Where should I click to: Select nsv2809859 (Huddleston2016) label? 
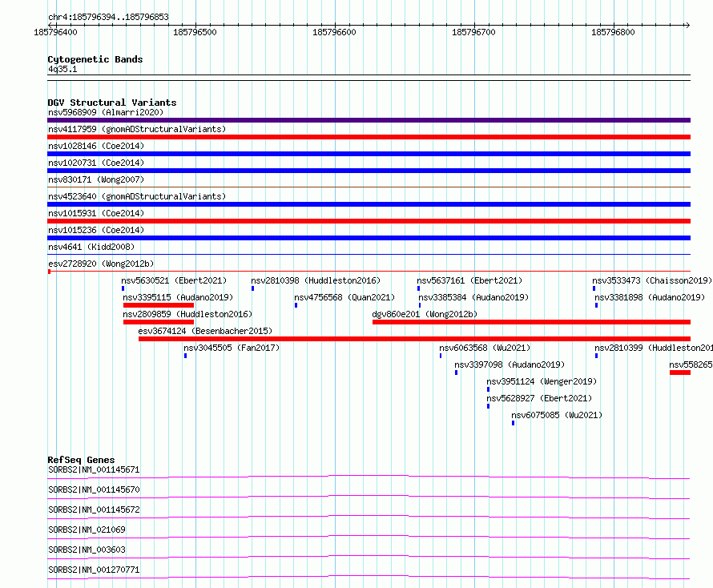tap(187, 314)
